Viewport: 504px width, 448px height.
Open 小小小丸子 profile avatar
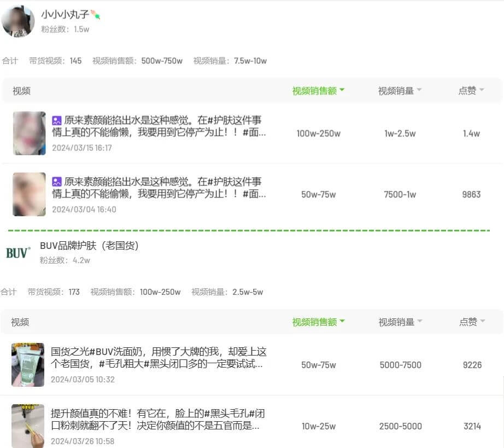point(18,21)
